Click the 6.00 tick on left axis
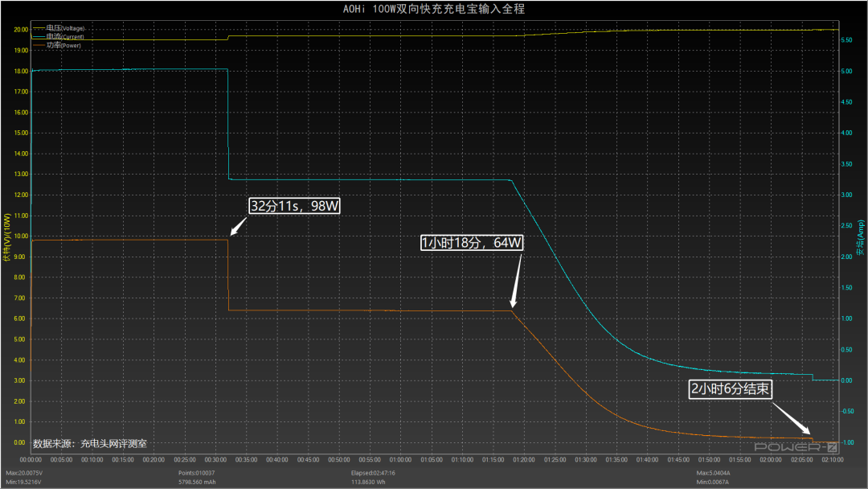This screenshot has height=489, width=868. (19, 319)
